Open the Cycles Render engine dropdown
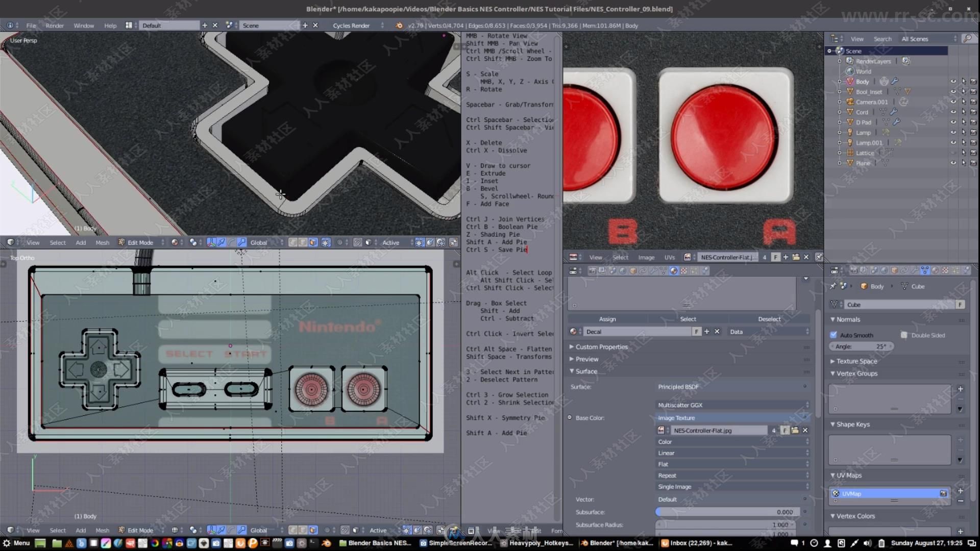This screenshot has height=551, width=980. click(358, 26)
